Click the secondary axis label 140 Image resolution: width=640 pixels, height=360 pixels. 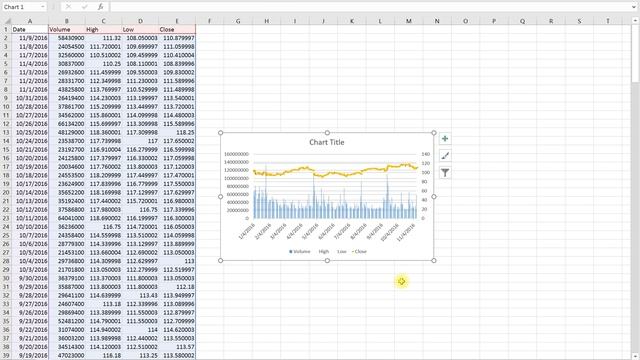click(x=426, y=154)
